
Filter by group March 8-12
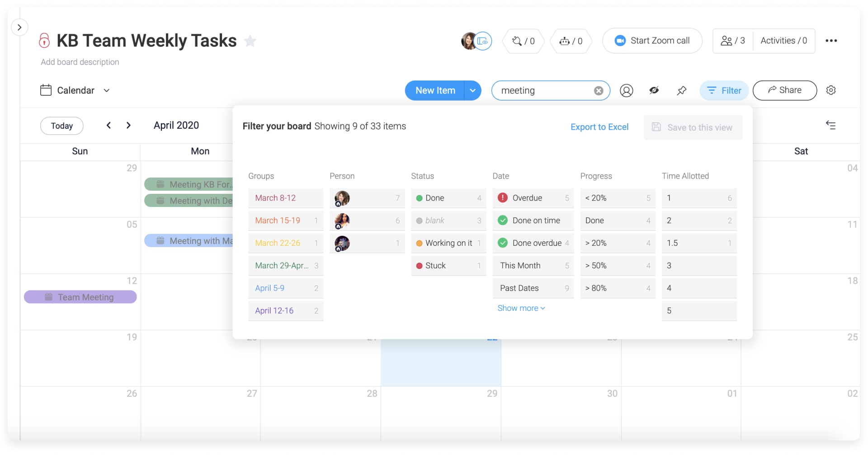pos(286,198)
